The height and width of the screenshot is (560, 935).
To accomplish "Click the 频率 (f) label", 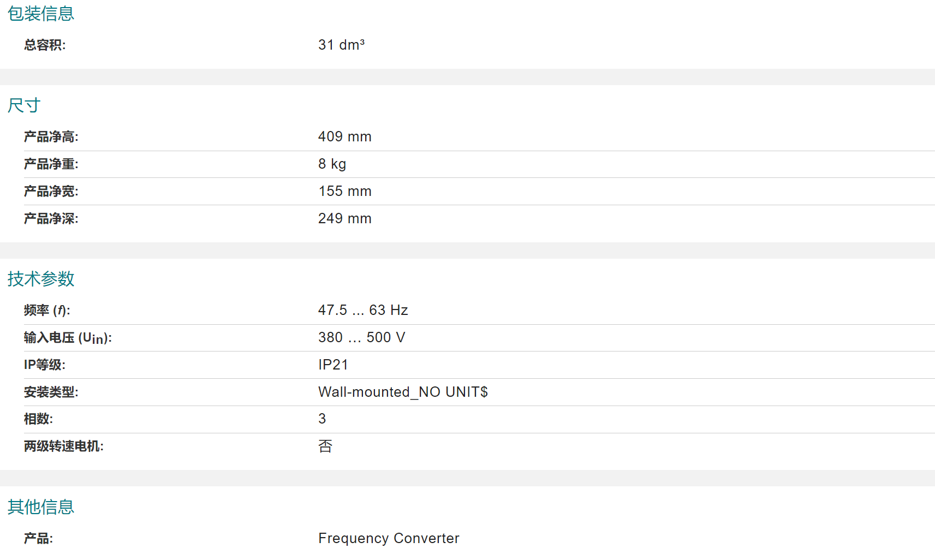I will point(47,311).
